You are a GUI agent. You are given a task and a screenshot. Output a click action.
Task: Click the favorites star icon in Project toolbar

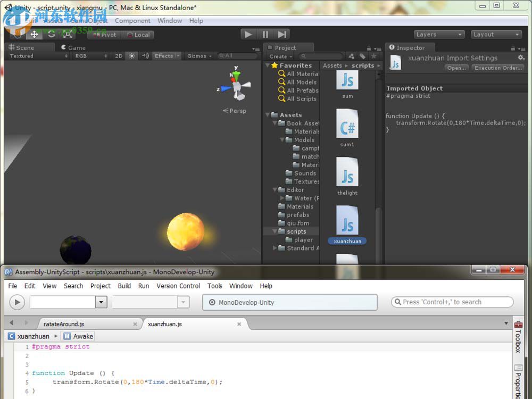tap(373, 56)
